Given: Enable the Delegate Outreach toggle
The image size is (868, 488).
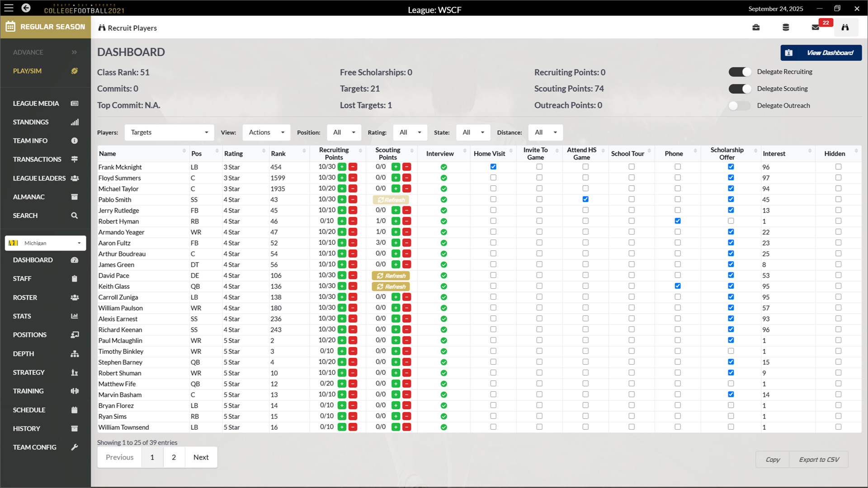Looking at the screenshot, I should (x=739, y=105).
